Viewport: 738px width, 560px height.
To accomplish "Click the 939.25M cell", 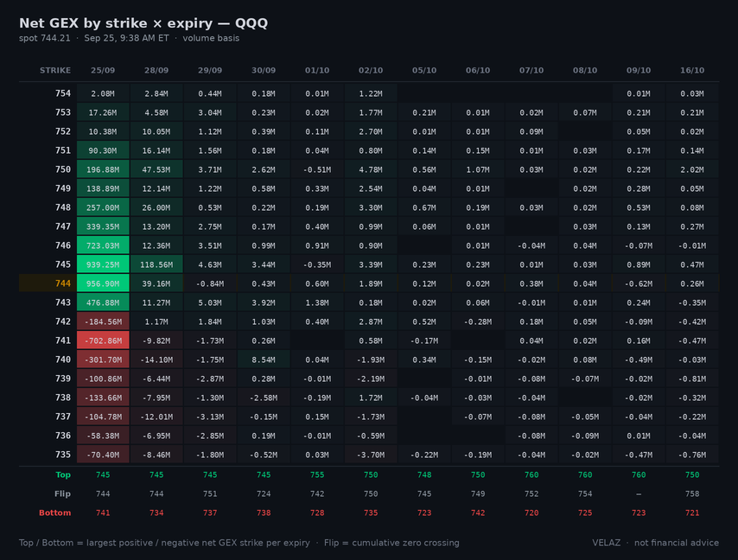I will coord(103,264).
